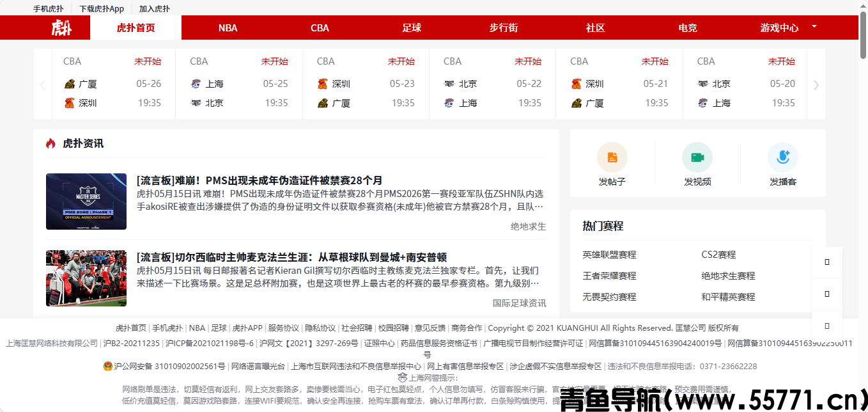Open the 王者荣耀赛程 schedule link
Image resolution: width=868 pixels, height=412 pixels.
609,276
